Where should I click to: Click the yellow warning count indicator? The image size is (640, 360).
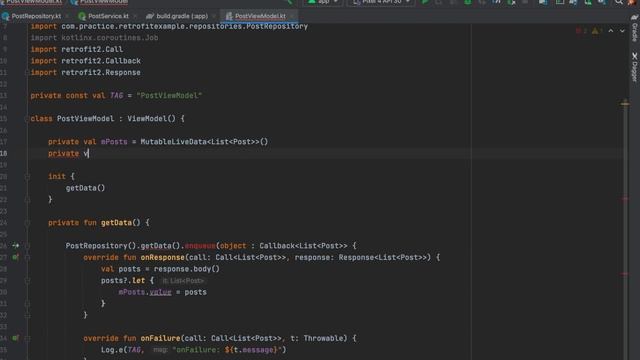(597, 31)
